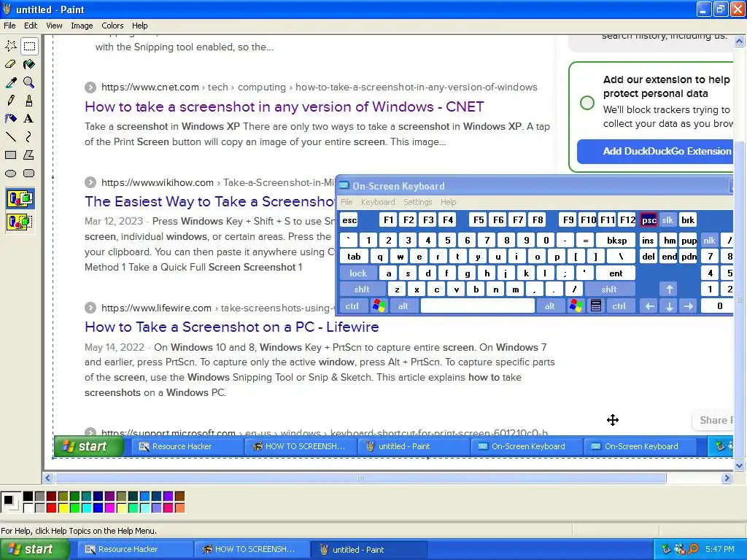
Task: Click the pasted CNET screenshot article headline
Action: [285, 106]
